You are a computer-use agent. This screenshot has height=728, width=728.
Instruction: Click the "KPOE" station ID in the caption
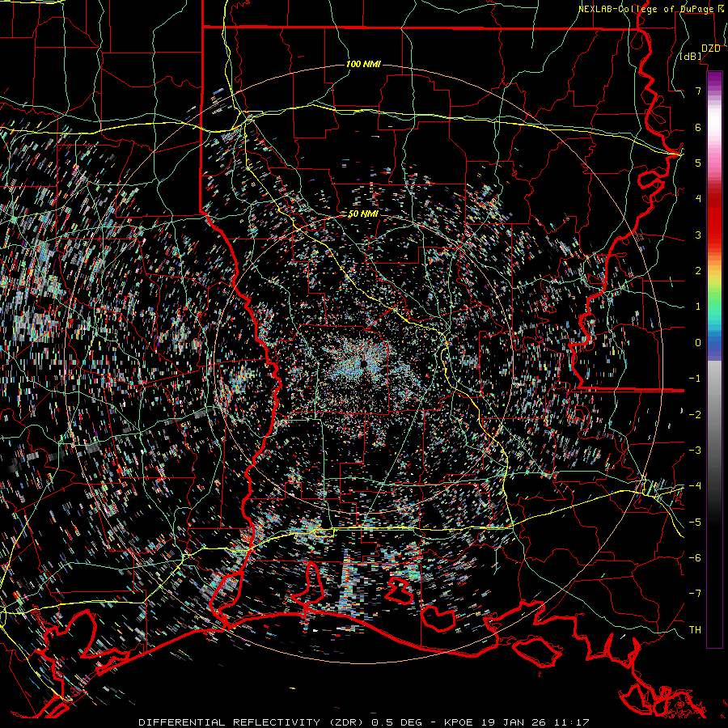459,722
